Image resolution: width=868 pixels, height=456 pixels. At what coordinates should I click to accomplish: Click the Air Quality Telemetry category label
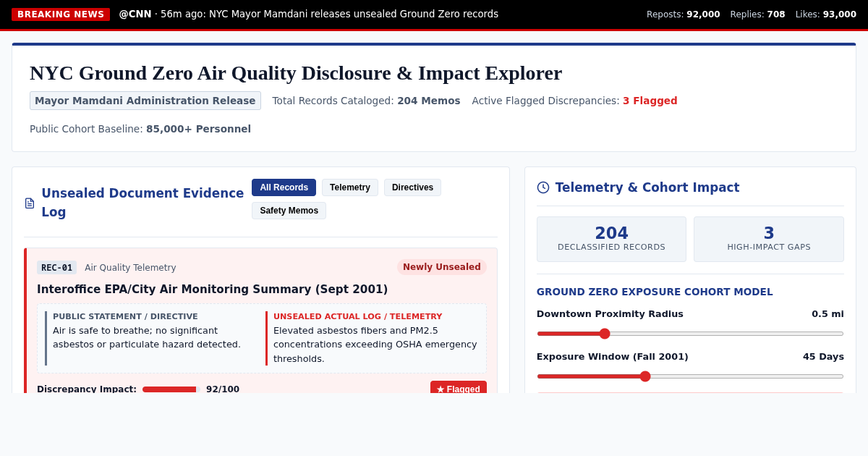[x=130, y=268]
